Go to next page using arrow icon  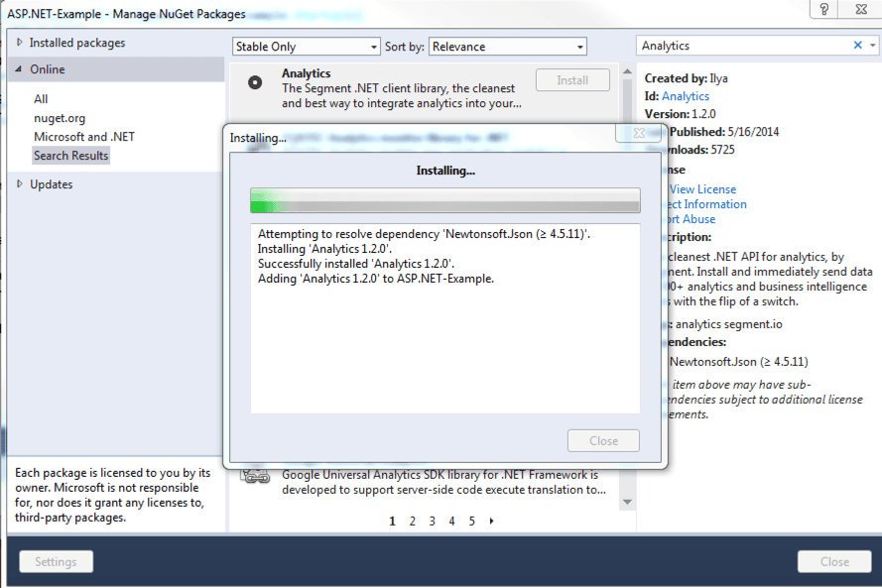[491, 520]
